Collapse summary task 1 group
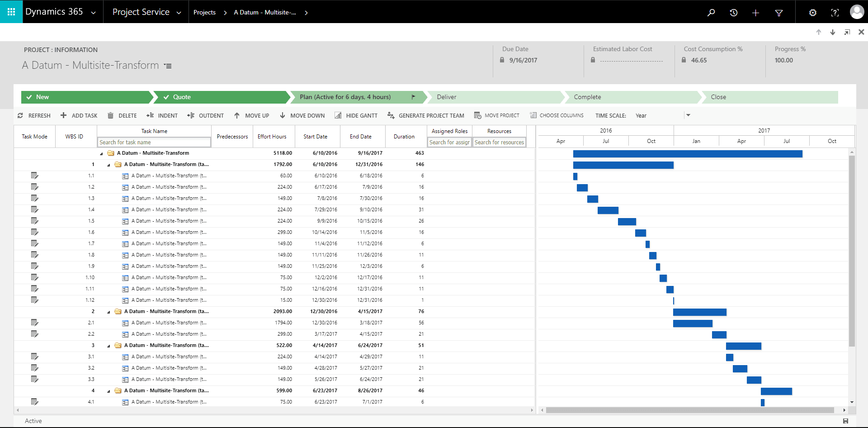Image resolution: width=868 pixels, height=428 pixels. pyautogui.click(x=108, y=165)
